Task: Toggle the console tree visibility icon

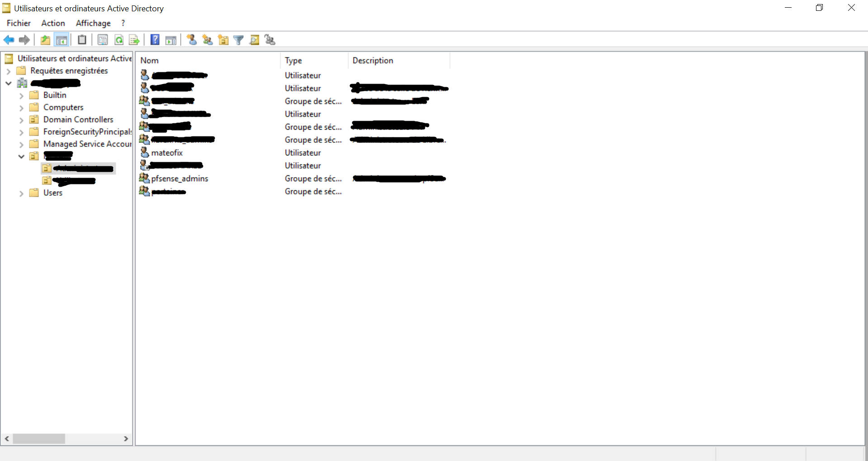Action: pyautogui.click(x=61, y=40)
